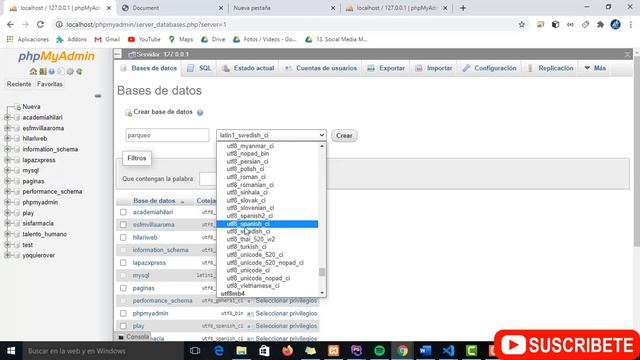Open Replicación tab
Viewport: 640px width, 360px height.
(551, 68)
